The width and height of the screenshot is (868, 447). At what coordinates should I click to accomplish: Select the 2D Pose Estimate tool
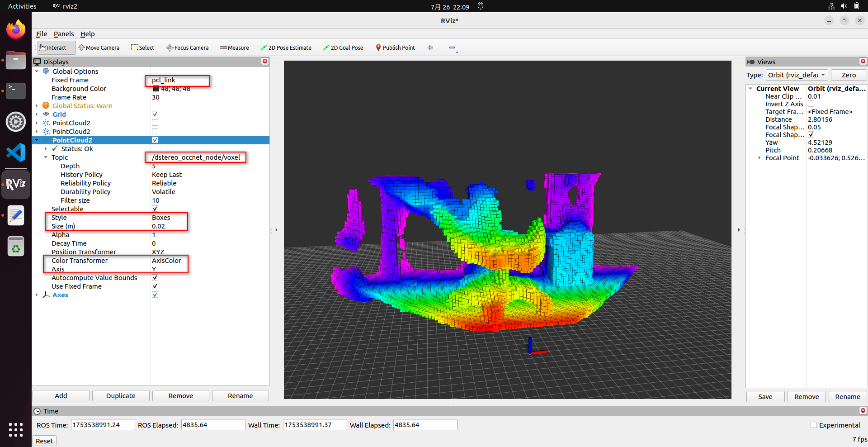click(286, 48)
